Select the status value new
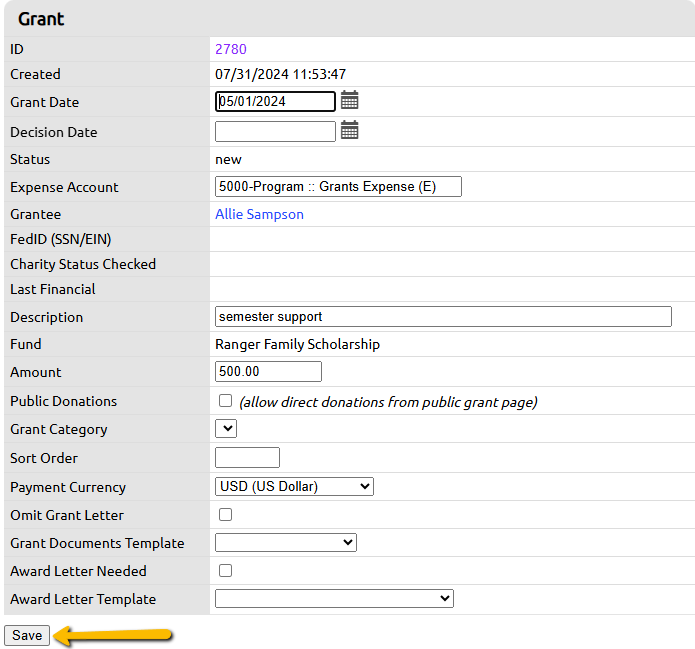The image size is (695, 649). (228, 160)
